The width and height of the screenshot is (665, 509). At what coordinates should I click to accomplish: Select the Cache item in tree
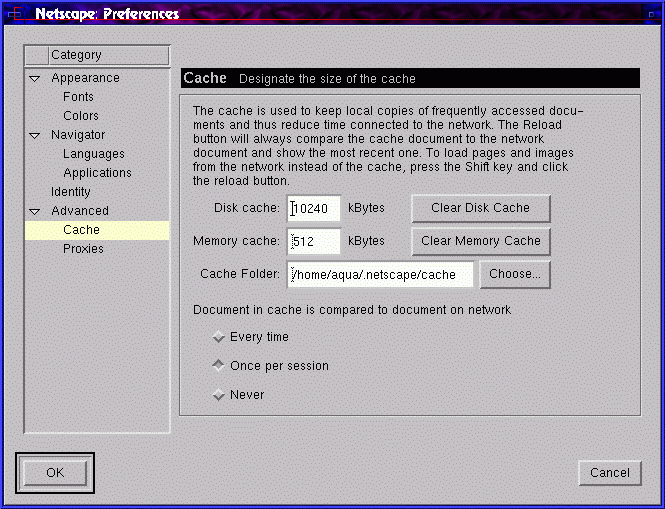coord(97,230)
